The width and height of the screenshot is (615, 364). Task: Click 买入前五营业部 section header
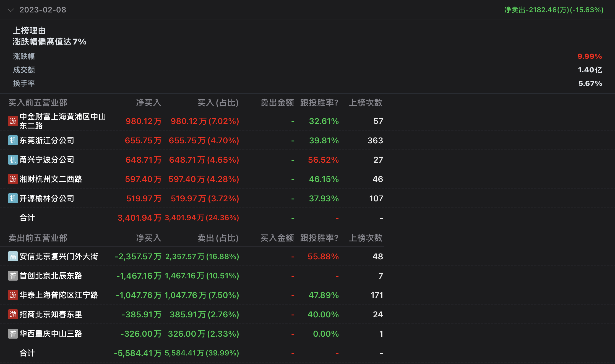point(38,103)
